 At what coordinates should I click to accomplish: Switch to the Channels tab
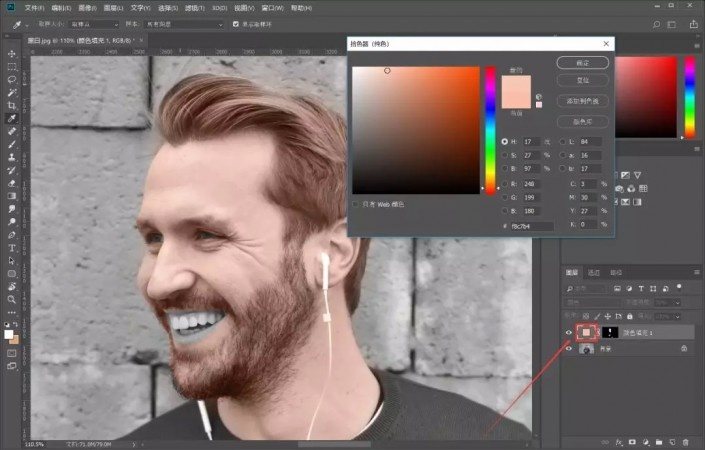click(x=594, y=272)
